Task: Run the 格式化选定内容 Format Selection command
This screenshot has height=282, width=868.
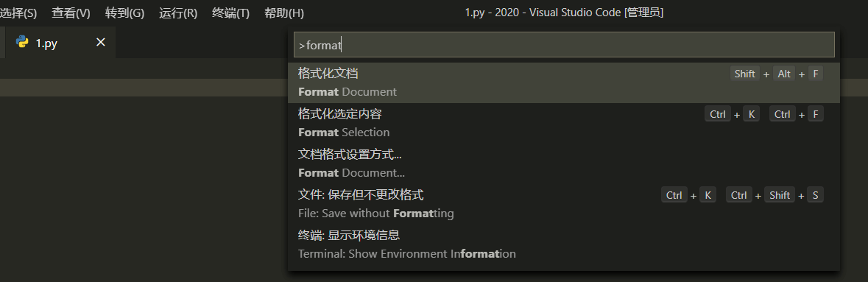Action: 563,123
